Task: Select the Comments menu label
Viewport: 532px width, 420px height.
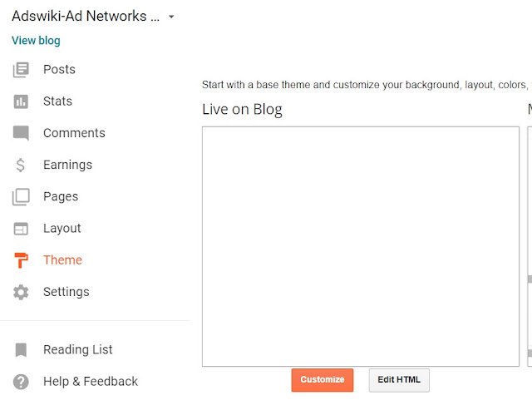Action: [74, 133]
